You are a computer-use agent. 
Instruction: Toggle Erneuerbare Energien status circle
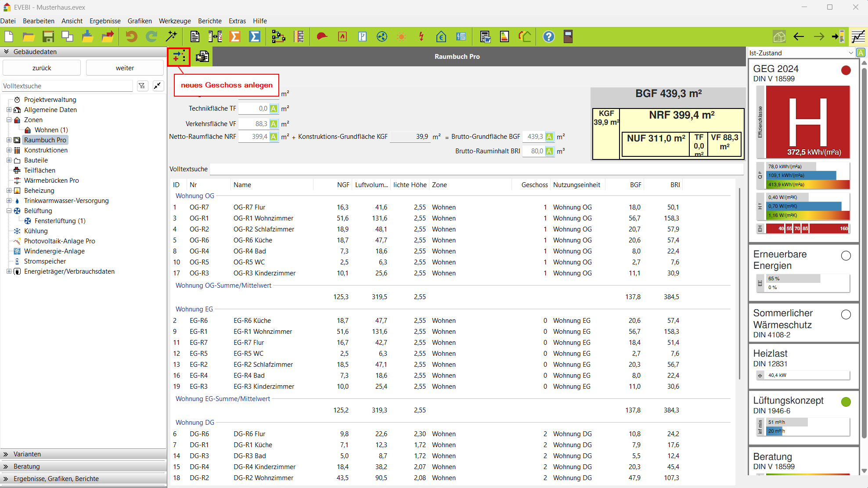tap(846, 256)
